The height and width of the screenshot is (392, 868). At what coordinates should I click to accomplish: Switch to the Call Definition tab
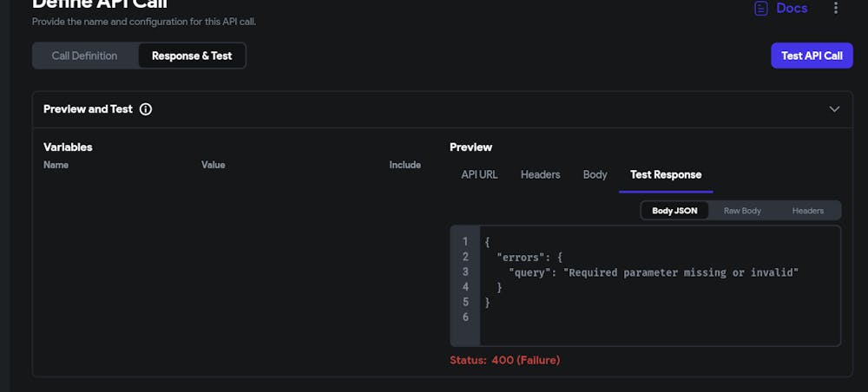84,56
